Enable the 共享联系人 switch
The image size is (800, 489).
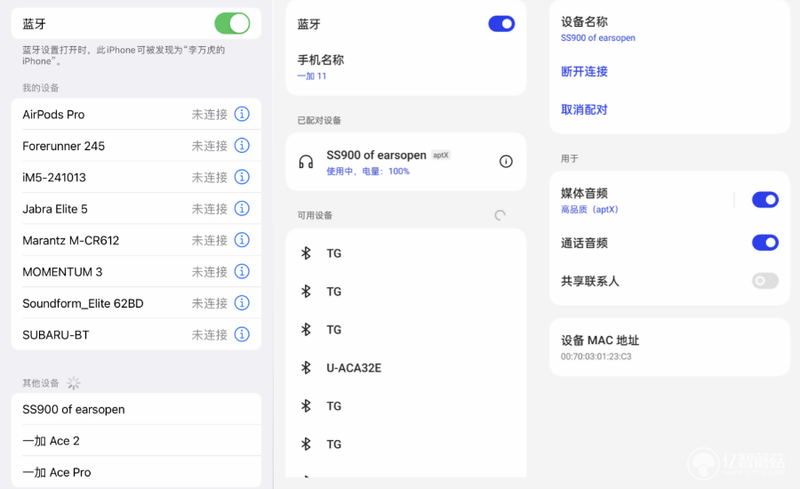[x=765, y=281]
